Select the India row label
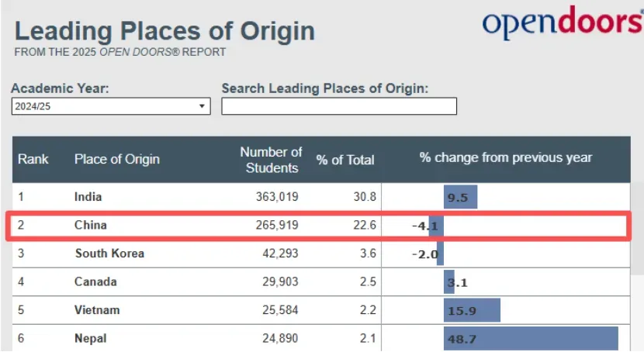Viewport: 644px width, 352px height. 88,197
